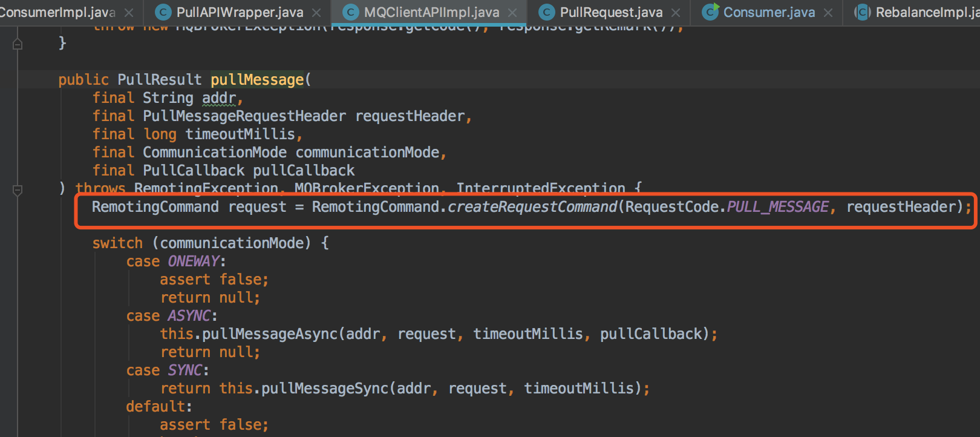Open the PullRequest.java tab
This screenshot has height=437, width=980.
click(x=611, y=12)
